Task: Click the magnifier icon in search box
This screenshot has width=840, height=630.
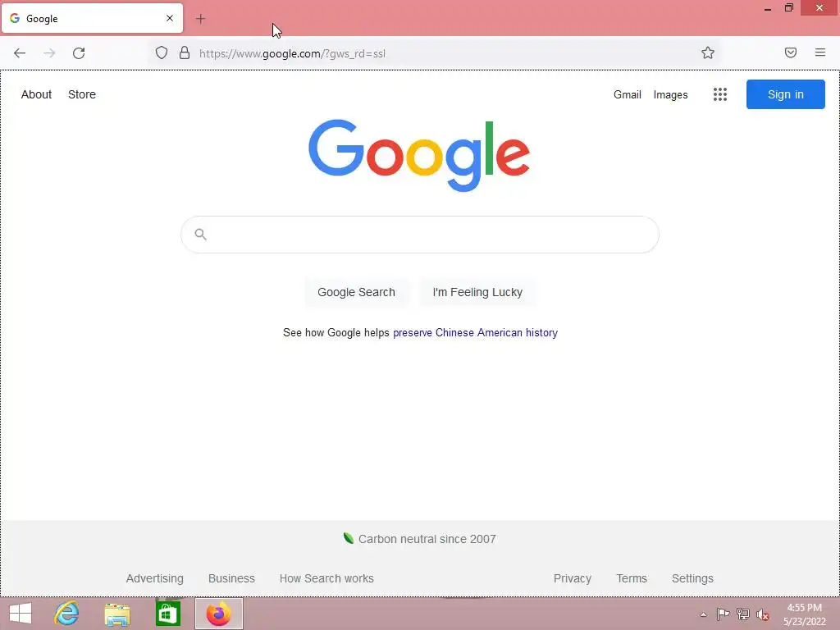Action: click(x=200, y=234)
